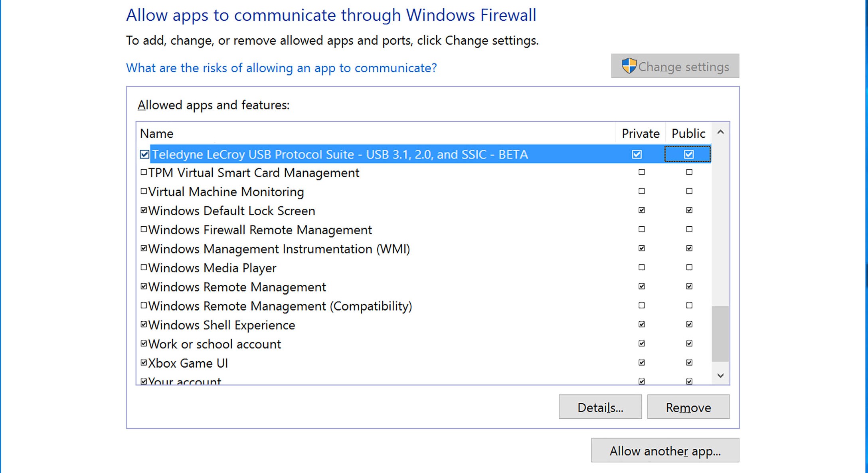Enable Windows Media Player name checkbox
Image resolution: width=868 pixels, height=473 pixels.
[144, 267]
